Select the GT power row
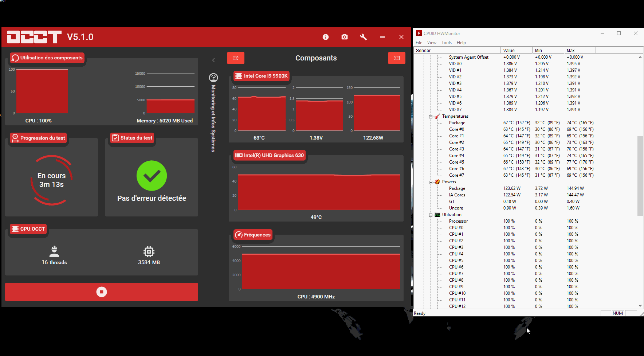 point(452,202)
